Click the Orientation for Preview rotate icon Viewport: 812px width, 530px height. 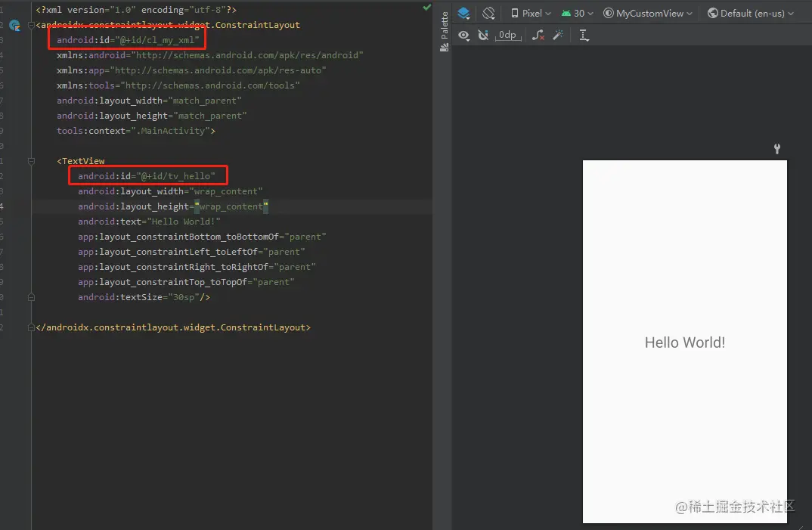[488, 14]
